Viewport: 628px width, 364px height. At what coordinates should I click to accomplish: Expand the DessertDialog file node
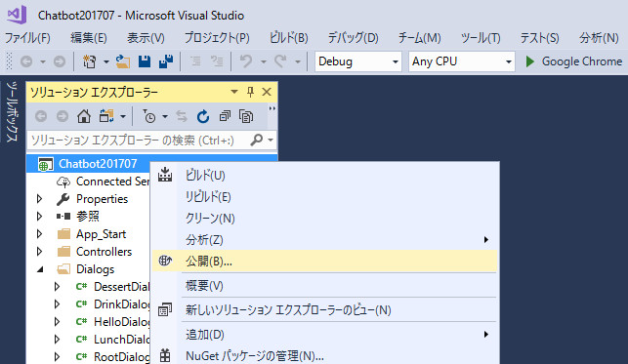[x=57, y=287]
